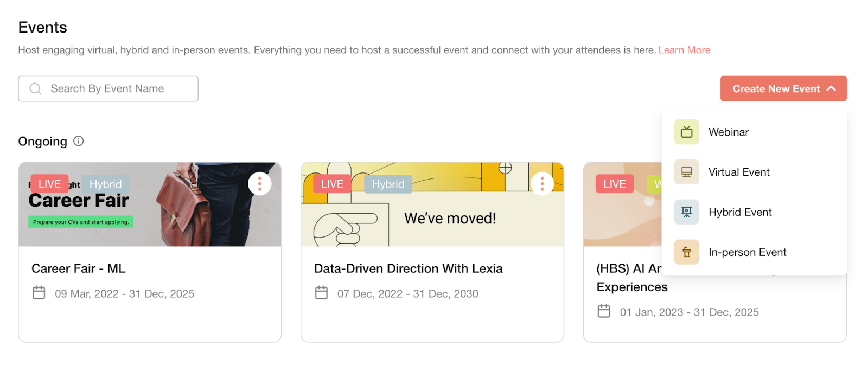Click calendar icon on Data-Driven Direction card
The image size is (868, 365).
tap(322, 293)
